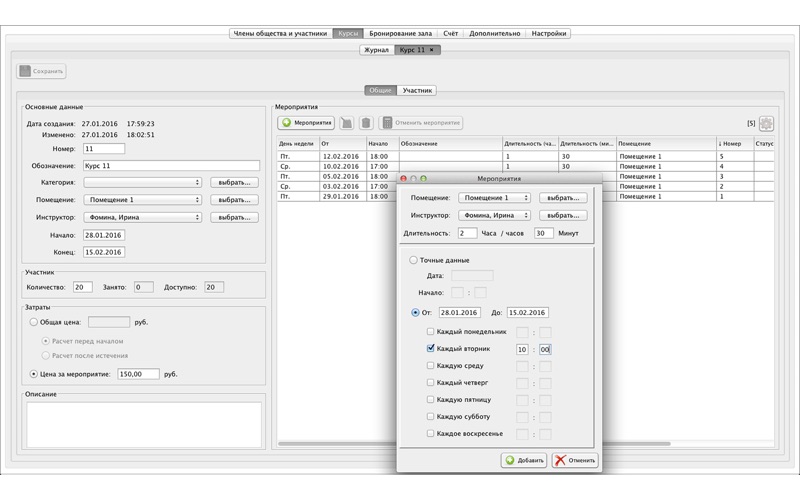The width and height of the screenshot is (800, 500).
Task: Click the trash delete event icon
Action: click(366, 123)
